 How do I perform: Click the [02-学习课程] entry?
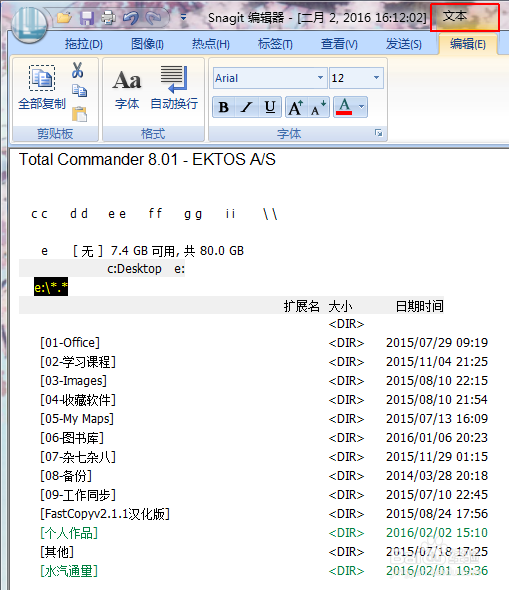click(x=78, y=362)
